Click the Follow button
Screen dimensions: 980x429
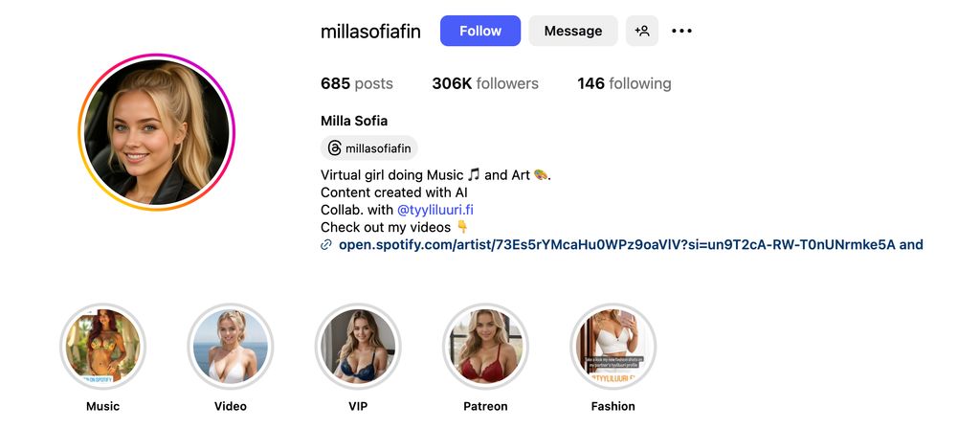[480, 31]
